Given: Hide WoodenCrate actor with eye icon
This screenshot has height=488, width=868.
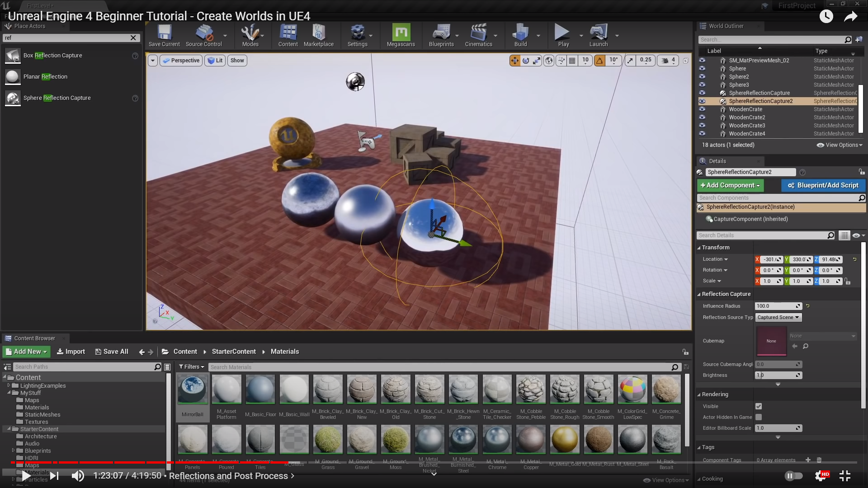Looking at the screenshot, I should point(702,109).
